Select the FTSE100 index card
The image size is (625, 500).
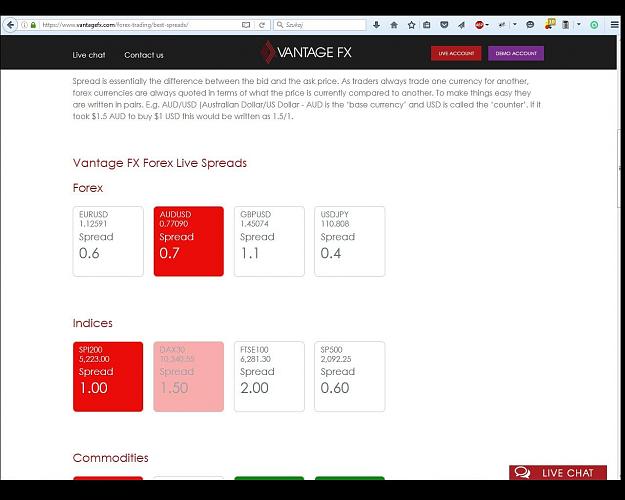pos(269,376)
